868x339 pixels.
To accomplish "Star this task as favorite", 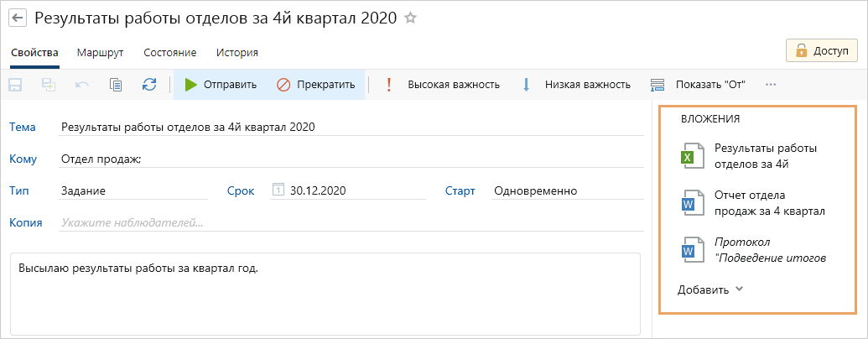I will pyautogui.click(x=410, y=18).
